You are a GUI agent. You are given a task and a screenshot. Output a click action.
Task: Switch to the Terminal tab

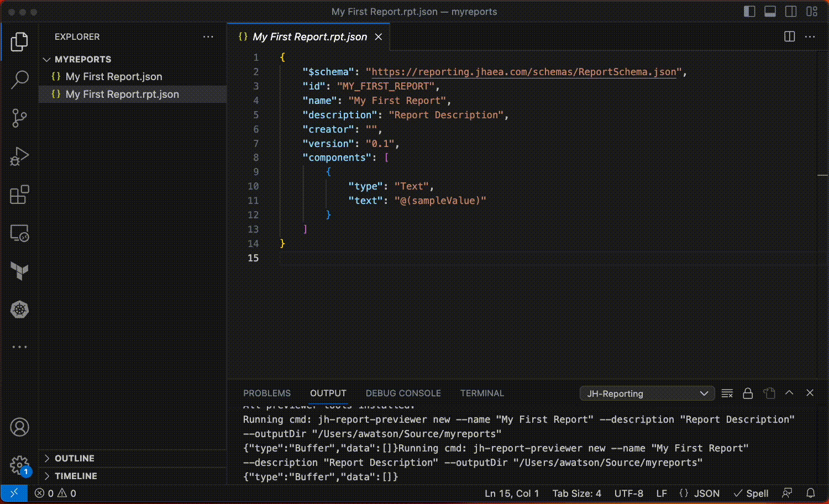(482, 393)
